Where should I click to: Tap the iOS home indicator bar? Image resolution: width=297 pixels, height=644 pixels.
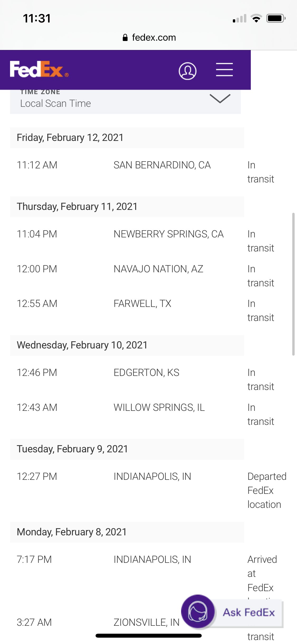pyautogui.click(x=148, y=636)
